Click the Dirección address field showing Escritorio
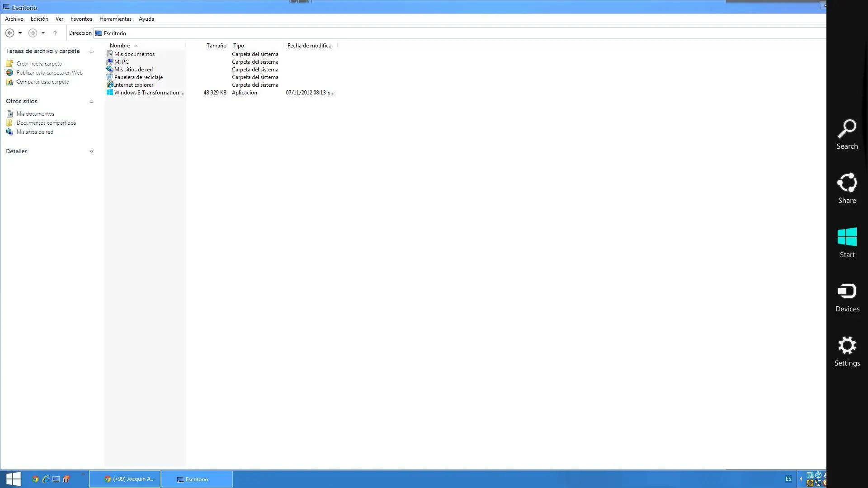Viewport: 868px width, 488px height. pyautogui.click(x=460, y=33)
